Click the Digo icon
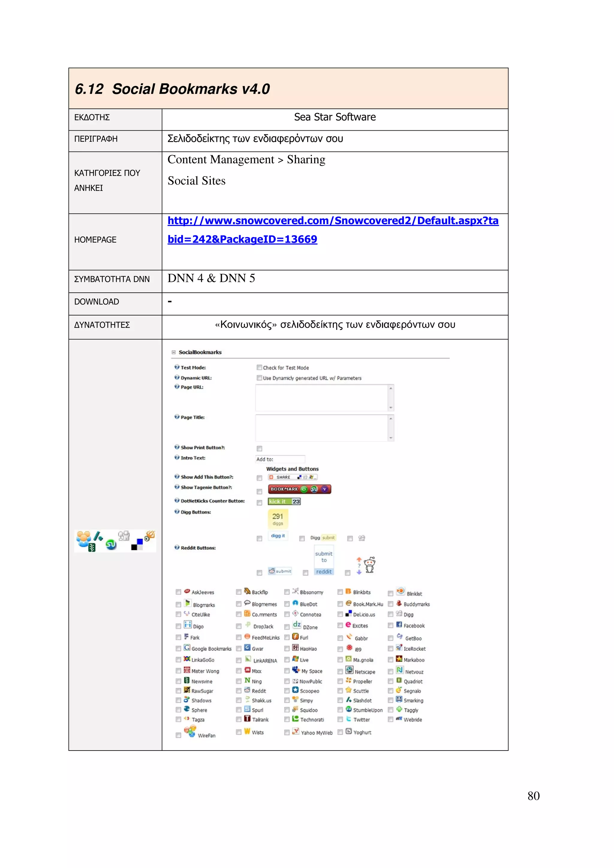This screenshot has width=614, height=868. pos(188,624)
